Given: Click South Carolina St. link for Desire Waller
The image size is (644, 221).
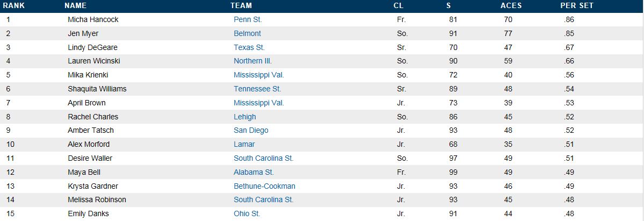Looking at the screenshot, I should pos(264,159).
